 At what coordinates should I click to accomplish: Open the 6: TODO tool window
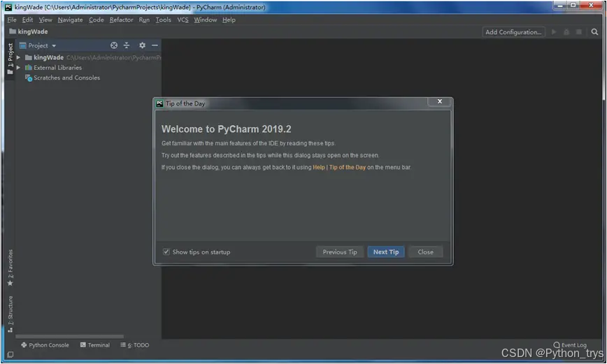point(135,345)
